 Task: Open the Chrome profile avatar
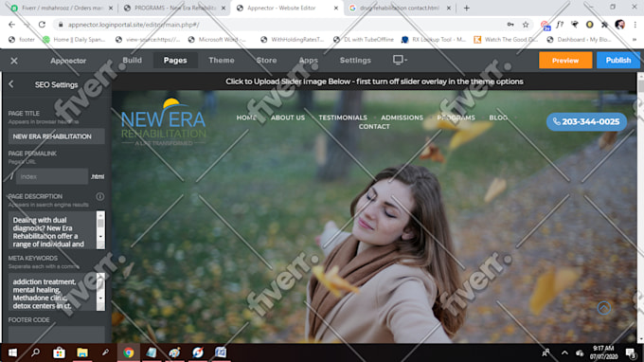(619, 25)
